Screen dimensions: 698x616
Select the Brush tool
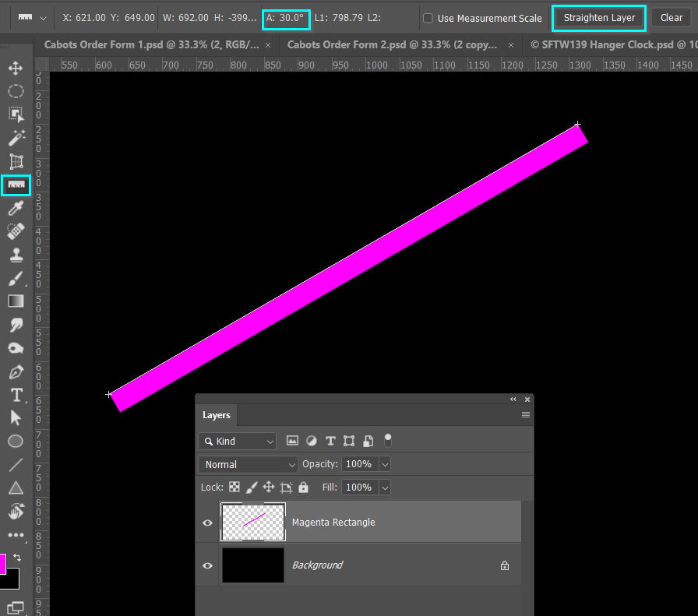click(x=16, y=278)
